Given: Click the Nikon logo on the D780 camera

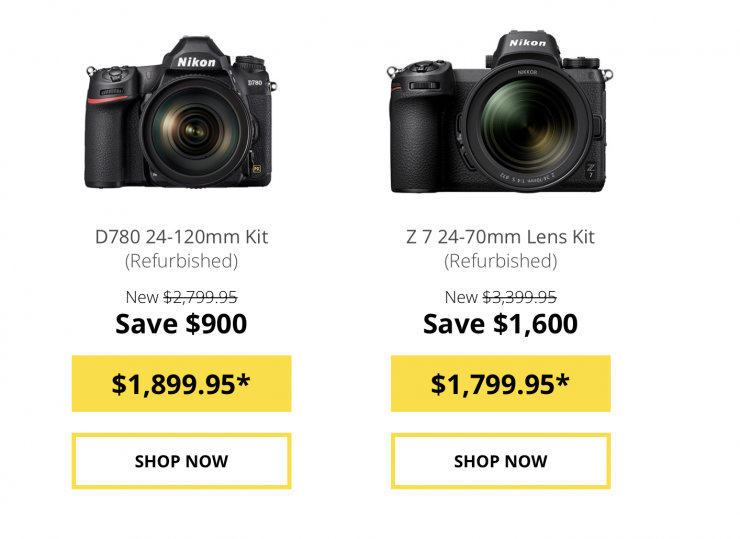Looking at the screenshot, I should point(196,63).
